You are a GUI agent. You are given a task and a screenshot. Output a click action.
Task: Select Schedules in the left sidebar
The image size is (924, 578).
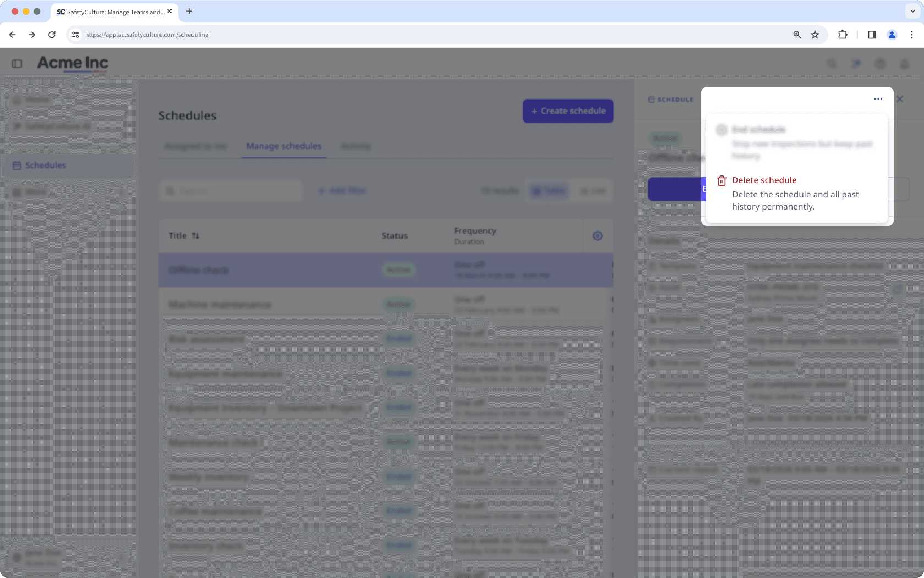(45, 165)
